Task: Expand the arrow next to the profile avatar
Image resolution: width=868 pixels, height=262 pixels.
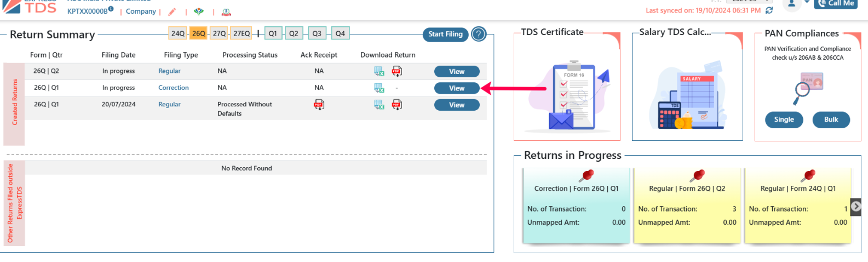Action: (807, 3)
